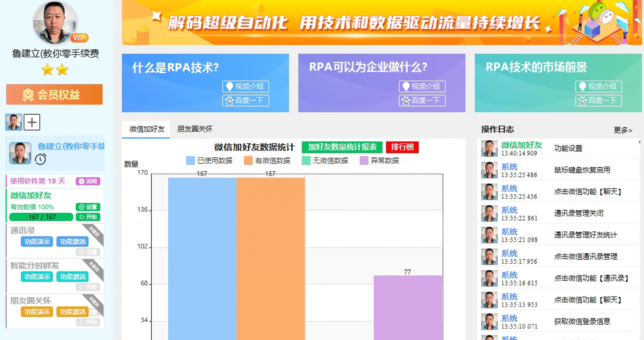644x340 pixels.
Task: Click the purple 77 chart bar
Action: [408, 307]
